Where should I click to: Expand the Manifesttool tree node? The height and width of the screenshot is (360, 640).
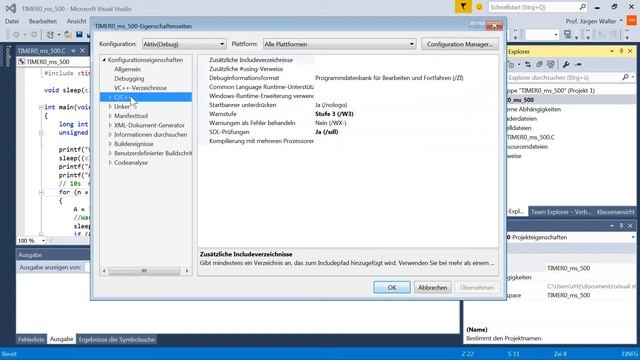click(x=110, y=116)
